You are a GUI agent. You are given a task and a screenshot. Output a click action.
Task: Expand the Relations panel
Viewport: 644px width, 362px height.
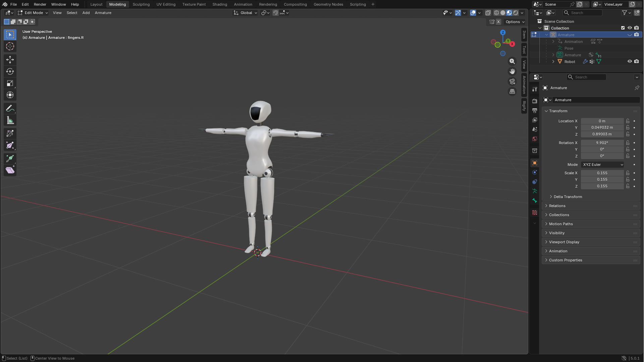click(591, 206)
